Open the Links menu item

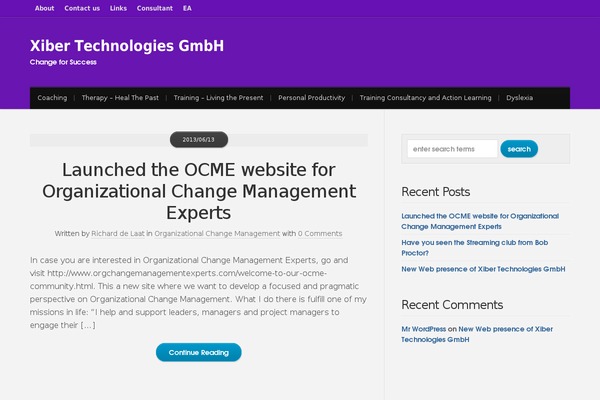click(x=118, y=8)
